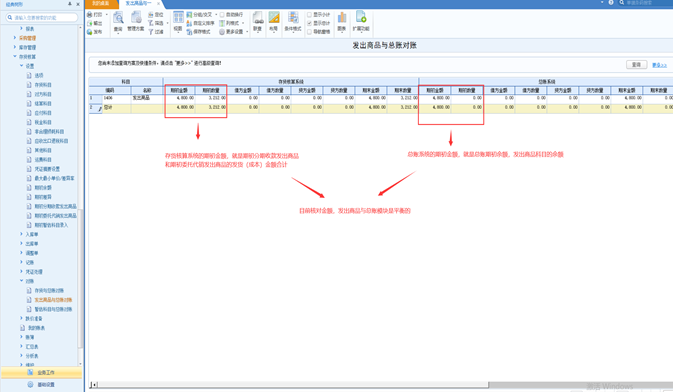Expand the 采购管理 tree node
This screenshot has height=392, width=673.
(x=15, y=38)
